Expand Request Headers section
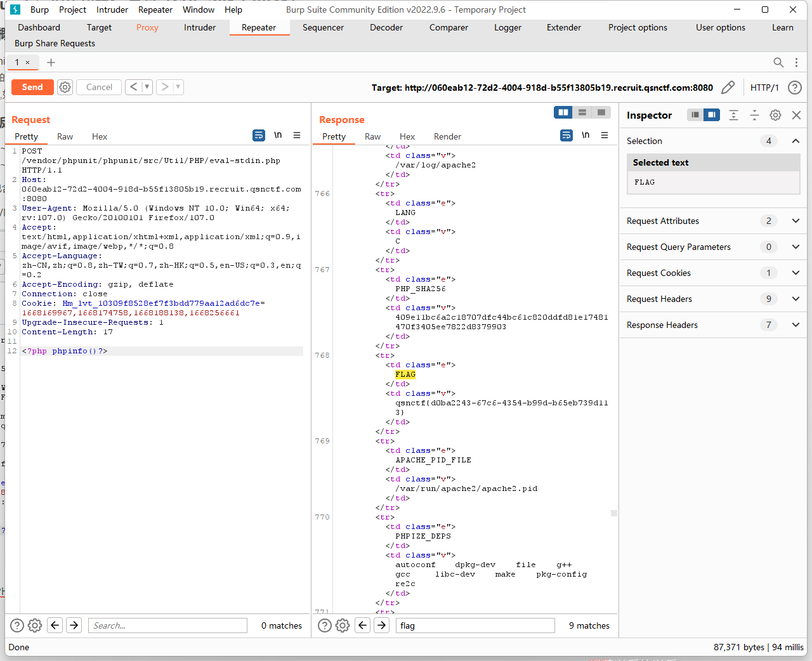812x661 pixels. pyautogui.click(x=796, y=299)
